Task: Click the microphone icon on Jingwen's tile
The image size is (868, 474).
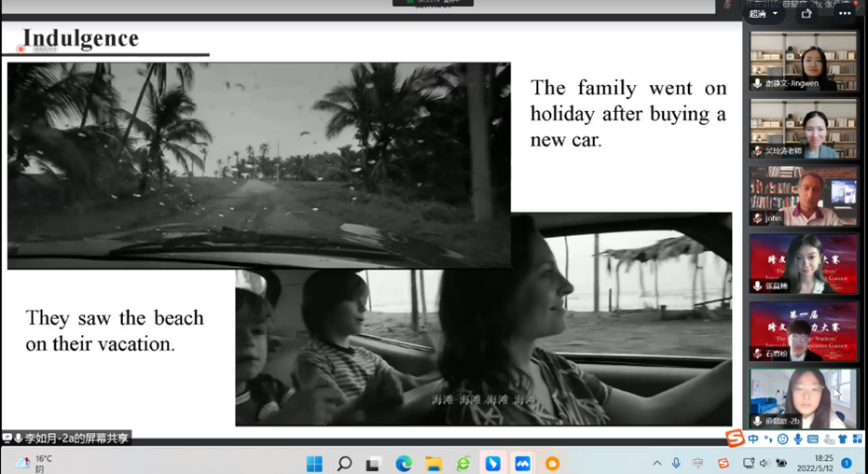Action: (757, 84)
